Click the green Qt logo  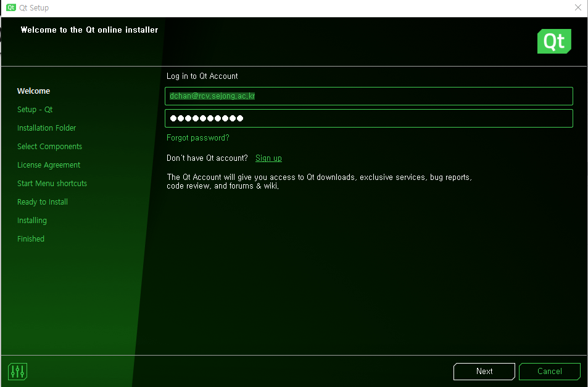[553, 41]
